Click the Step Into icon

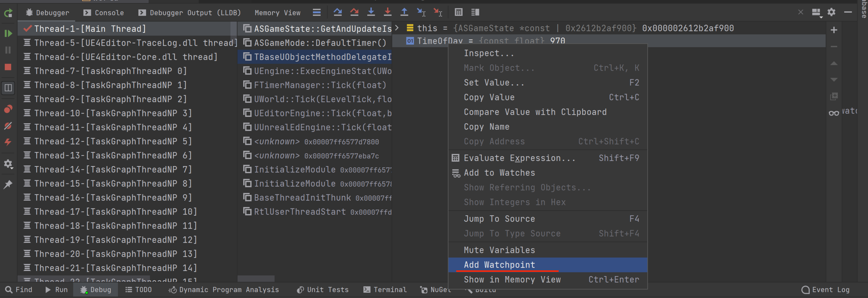click(x=371, y=13)
